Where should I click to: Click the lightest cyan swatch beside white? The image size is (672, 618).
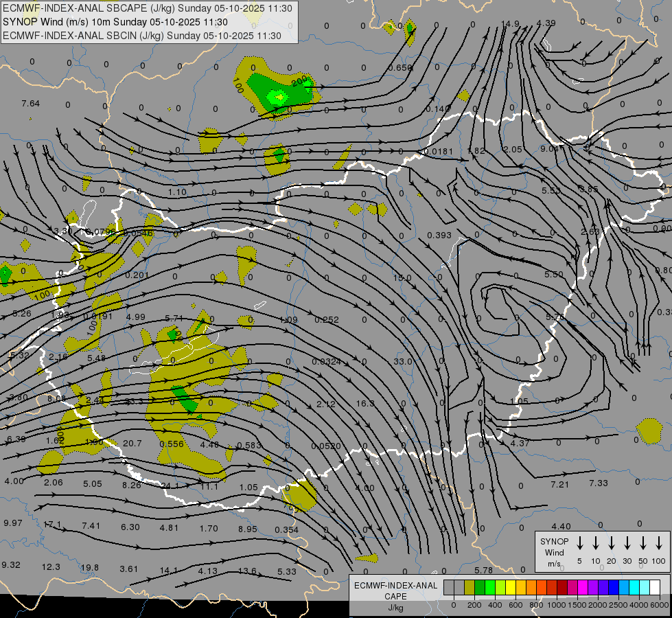click(645, 587)
